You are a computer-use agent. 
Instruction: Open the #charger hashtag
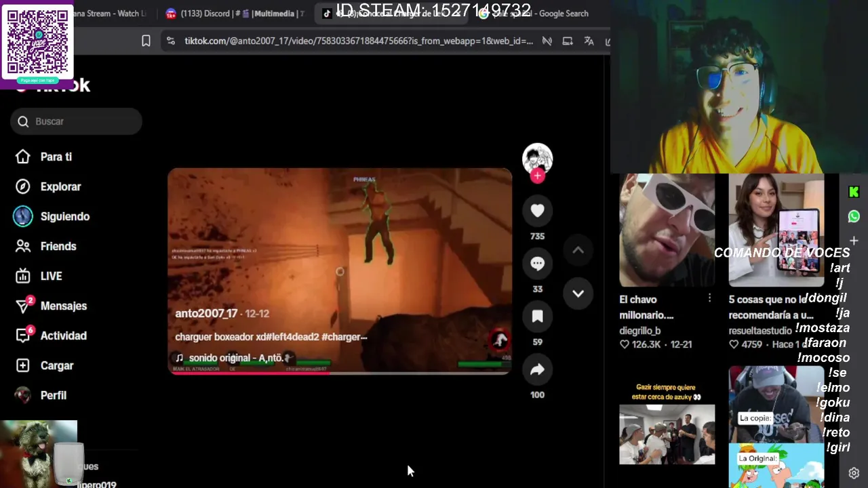pyautogui.click(x=344, y=337)
